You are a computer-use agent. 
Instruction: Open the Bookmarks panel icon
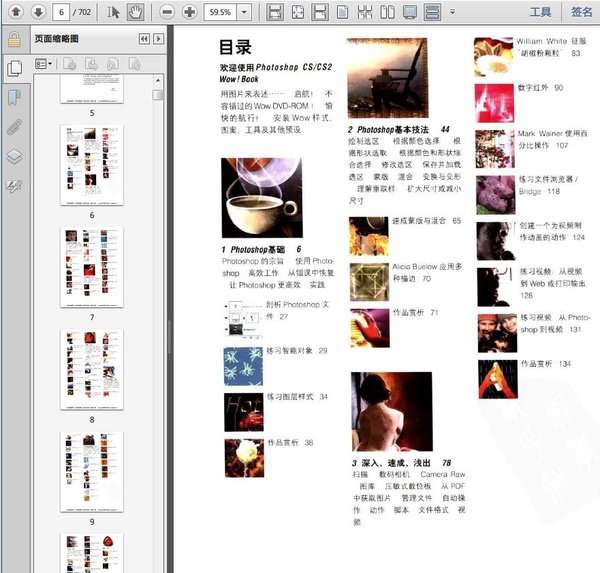tap(15, 98)
